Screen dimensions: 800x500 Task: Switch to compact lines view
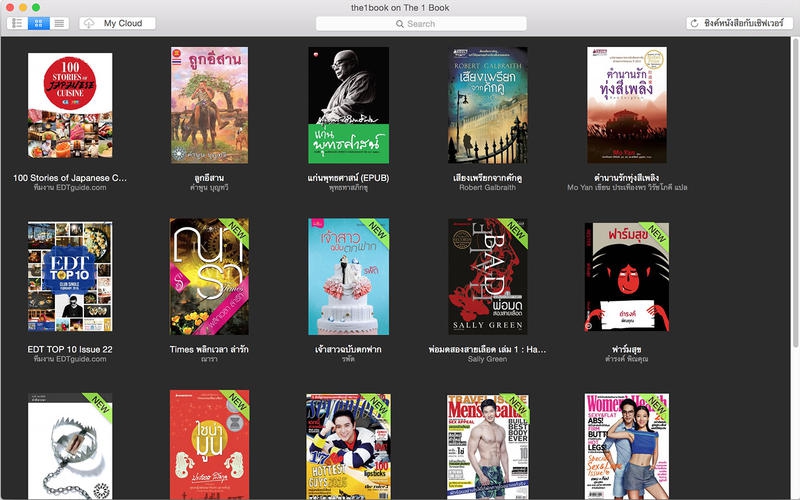(x=59, y=23)
